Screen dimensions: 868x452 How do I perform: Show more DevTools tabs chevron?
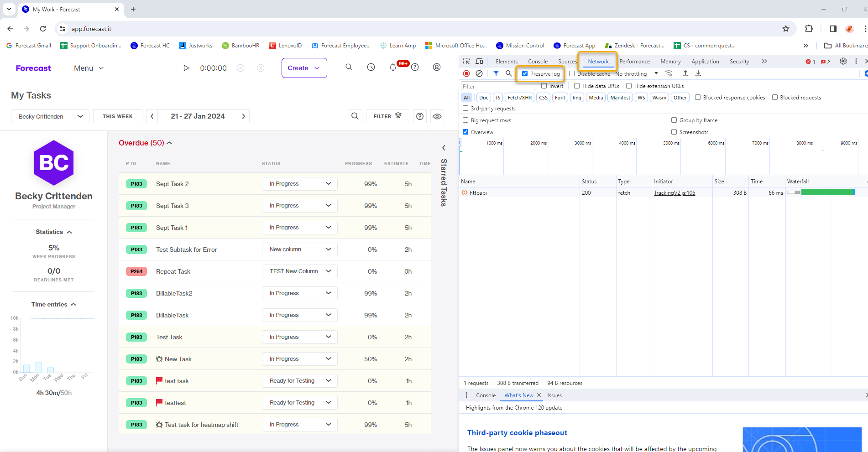tap(764, 61)
